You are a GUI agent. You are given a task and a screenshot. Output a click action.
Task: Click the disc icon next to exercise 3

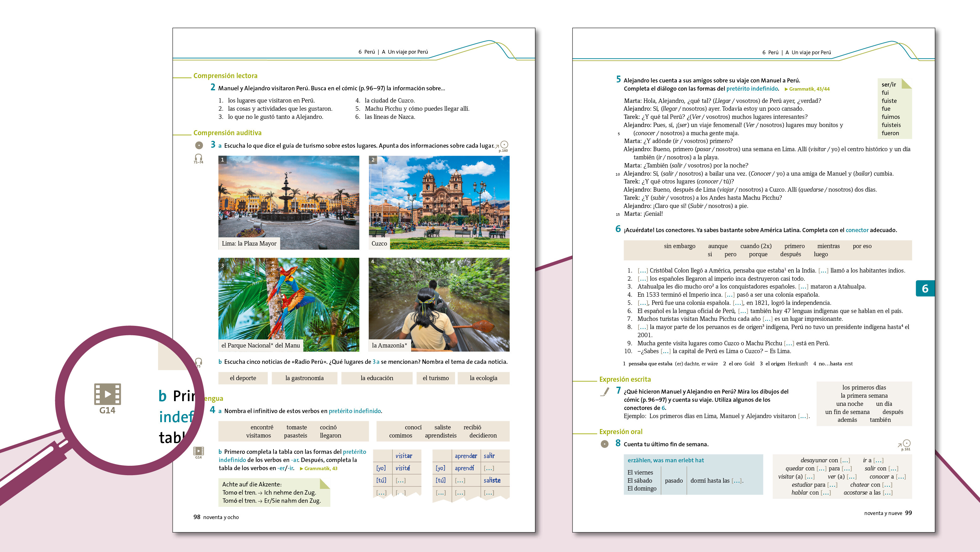point(199,145)
